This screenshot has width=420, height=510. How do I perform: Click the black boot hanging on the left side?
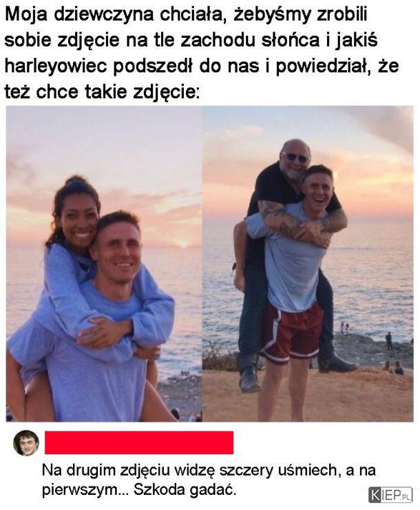[x=249, y=373]
